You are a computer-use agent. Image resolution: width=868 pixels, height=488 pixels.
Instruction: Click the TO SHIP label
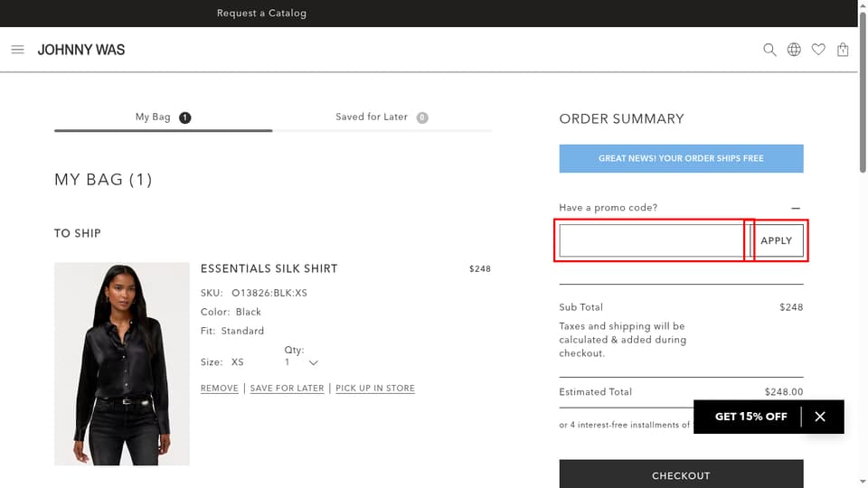tap(78, 233)
